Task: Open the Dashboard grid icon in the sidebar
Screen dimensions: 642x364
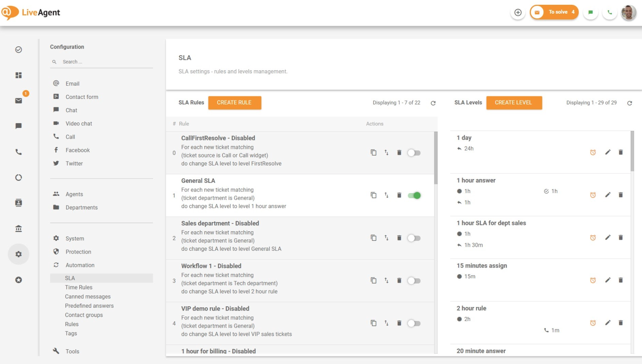Action: point(18,75)
